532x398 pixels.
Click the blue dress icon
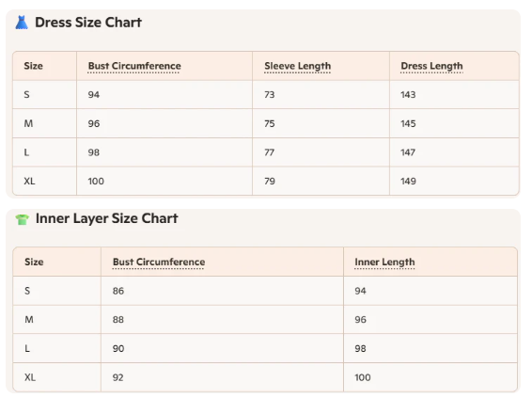pos(22,23)
